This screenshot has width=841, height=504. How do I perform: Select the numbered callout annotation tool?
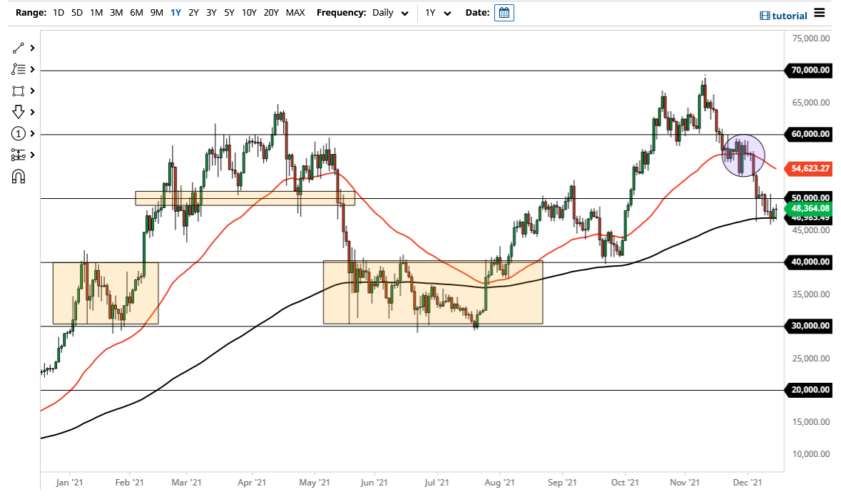point(19,133)
